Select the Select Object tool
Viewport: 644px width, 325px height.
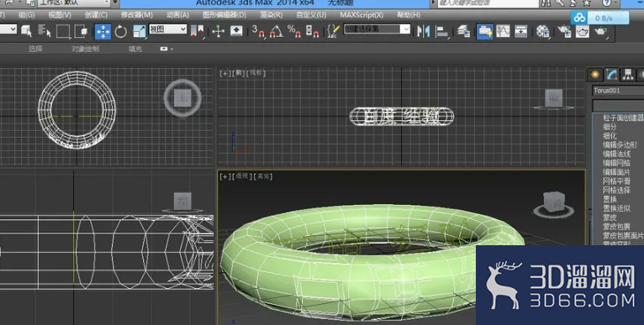(27, 31)
